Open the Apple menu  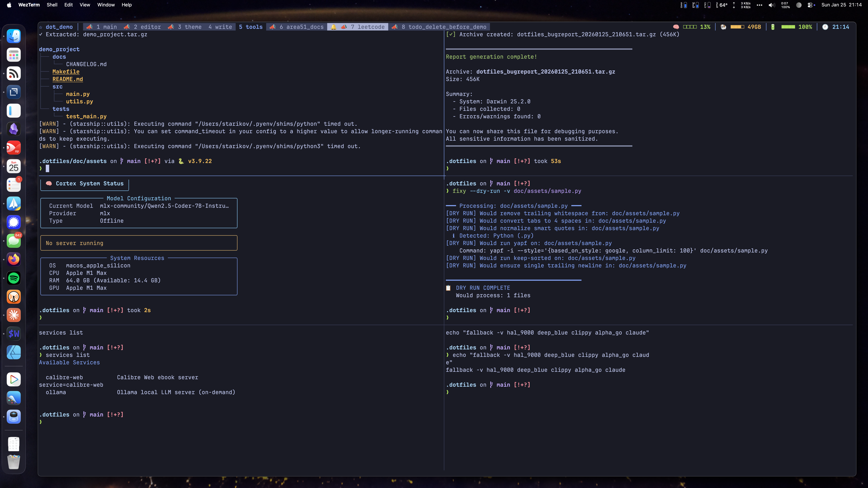click(x=9, y=5)
